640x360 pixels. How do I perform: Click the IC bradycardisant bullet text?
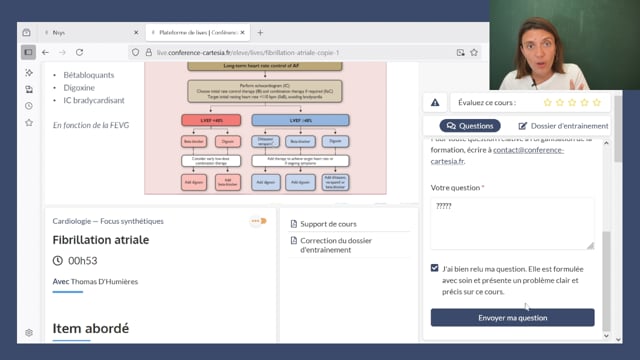94,100
